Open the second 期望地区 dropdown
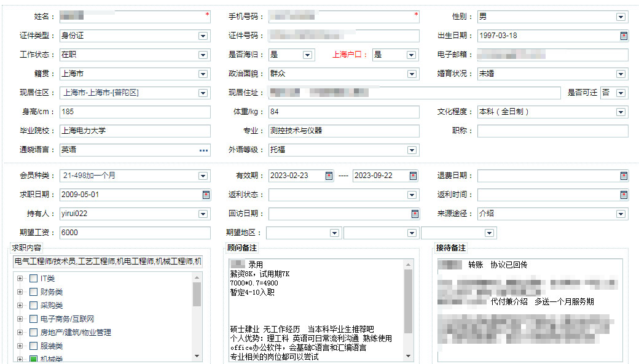 pos(412,233)
